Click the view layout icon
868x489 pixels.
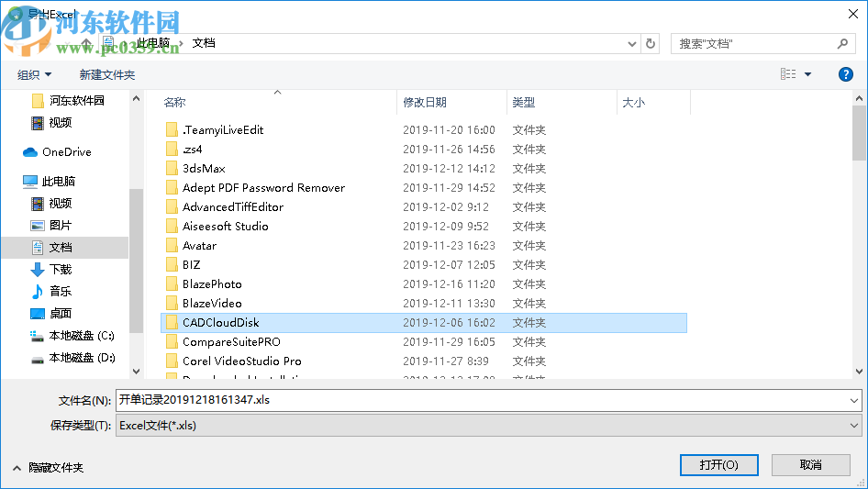[788, 74]
